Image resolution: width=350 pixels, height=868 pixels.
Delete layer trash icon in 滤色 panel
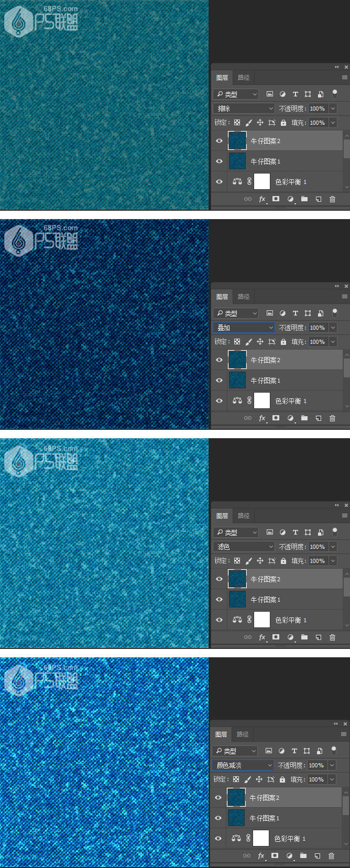[x=332, y=637]
